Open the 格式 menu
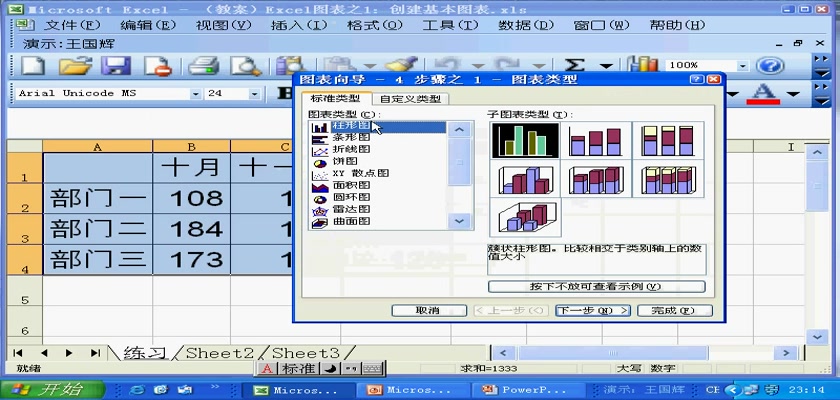 [x=369, y=24]
